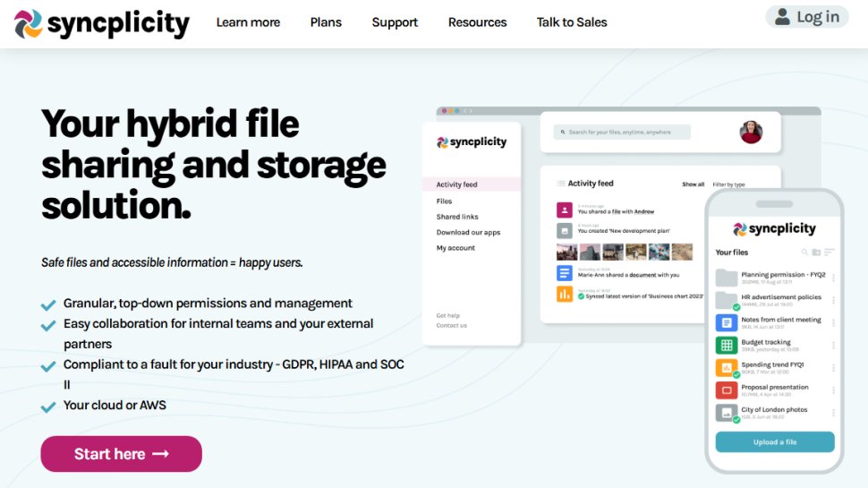Select My account in mockup sidebar

[455, 248]
